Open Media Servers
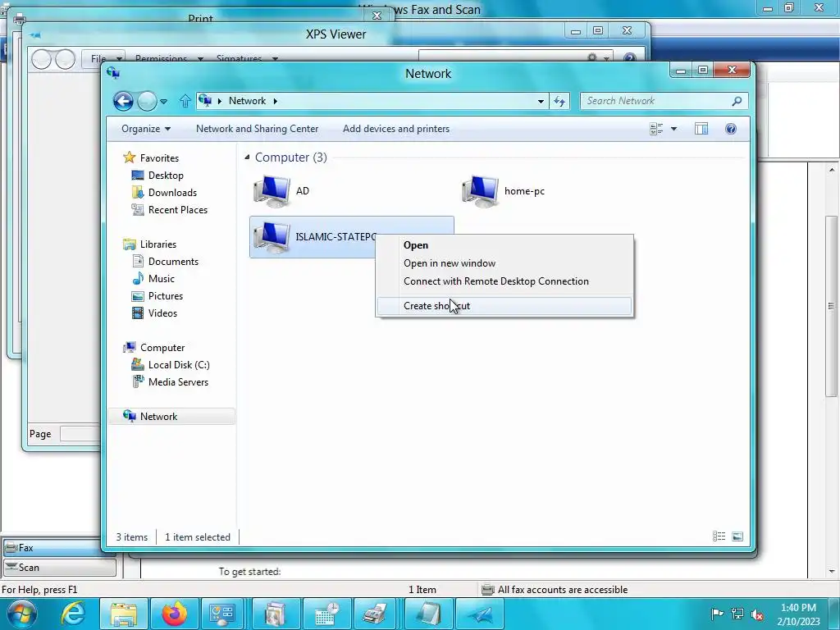The width and height of the screenshot is (840, 630). click(x=178, y=382)
